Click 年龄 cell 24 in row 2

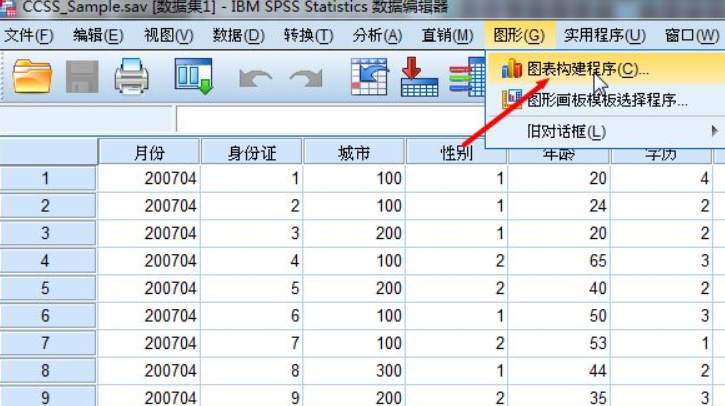tap(559, 206)
